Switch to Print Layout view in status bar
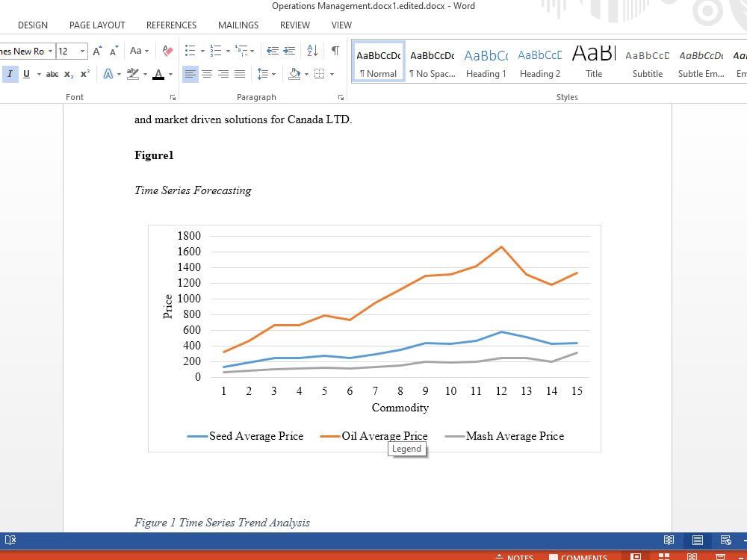Screen dimensions: 747x560 [x=698, y=540]
